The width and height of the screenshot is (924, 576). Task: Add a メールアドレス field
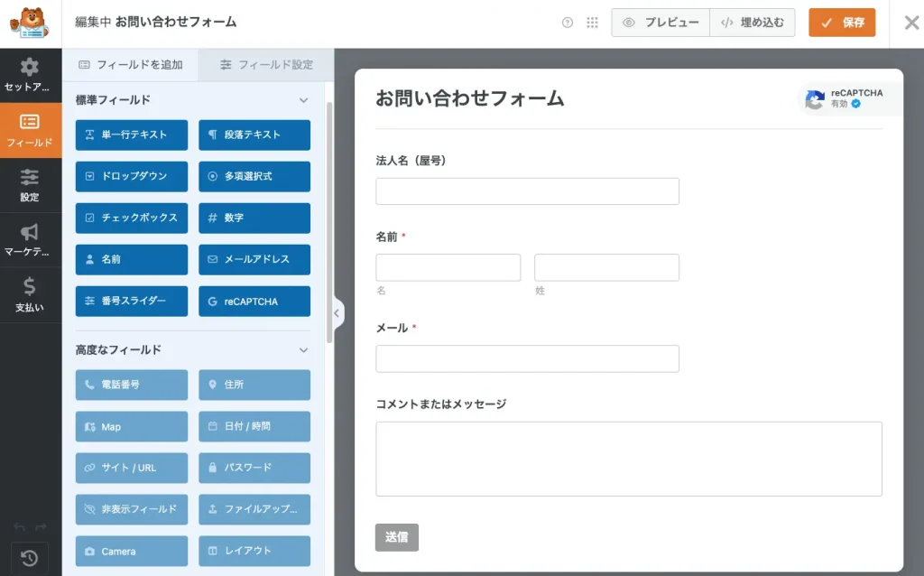[x=254, y=259]
